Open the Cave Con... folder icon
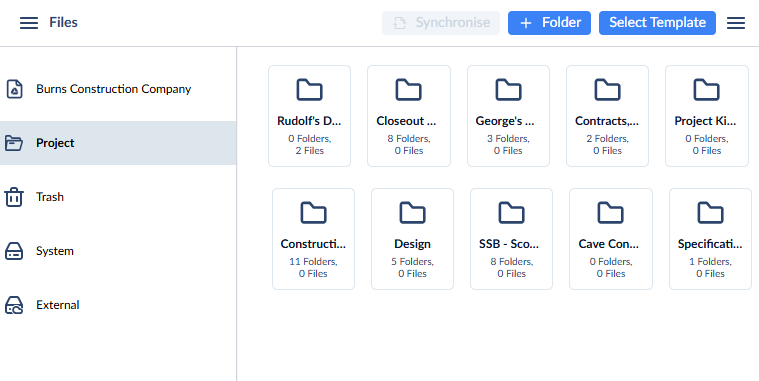Image resolution: width=759 pixels, height=381 pixels. 610,213
